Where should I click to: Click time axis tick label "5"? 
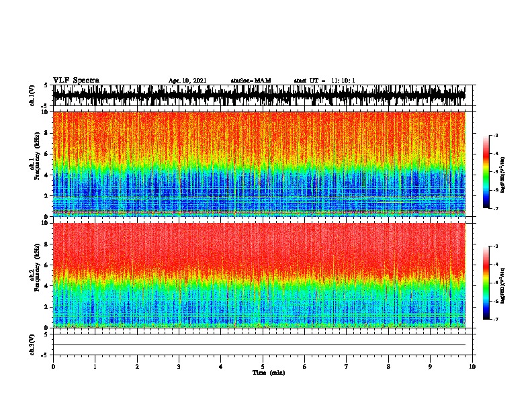coord(263,367)
